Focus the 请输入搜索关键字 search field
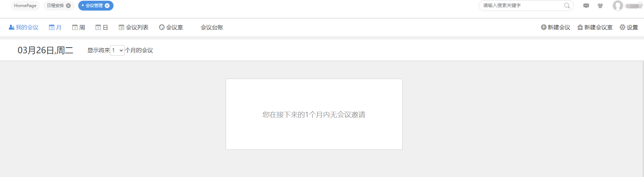This screenshot has width=644, height=177. coord(522,6)
